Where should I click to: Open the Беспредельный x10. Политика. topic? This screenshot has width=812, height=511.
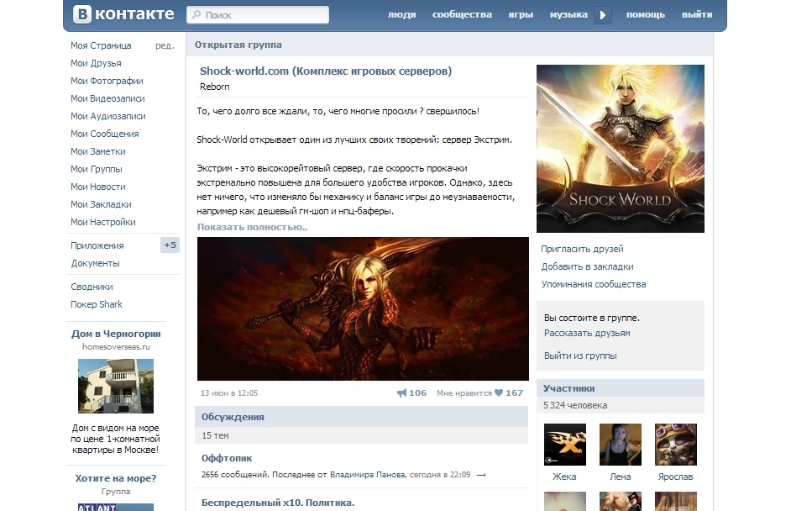[278, 503]
